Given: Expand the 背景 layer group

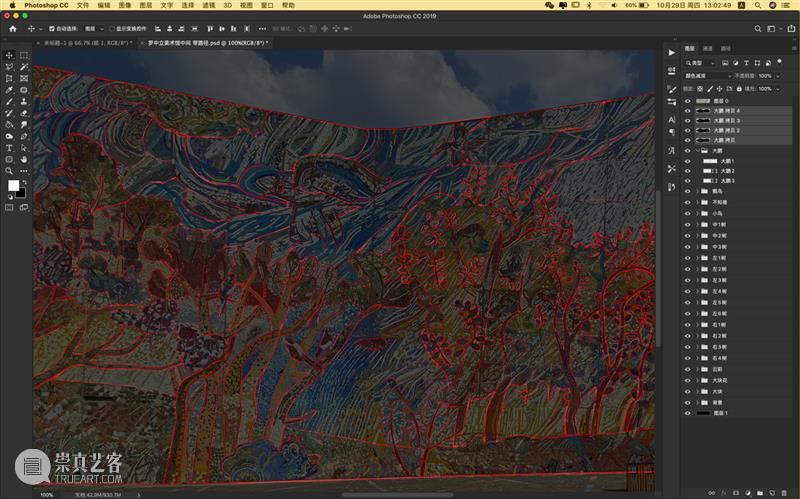Looking at the screenshot, I should click(x=697, y=402).
